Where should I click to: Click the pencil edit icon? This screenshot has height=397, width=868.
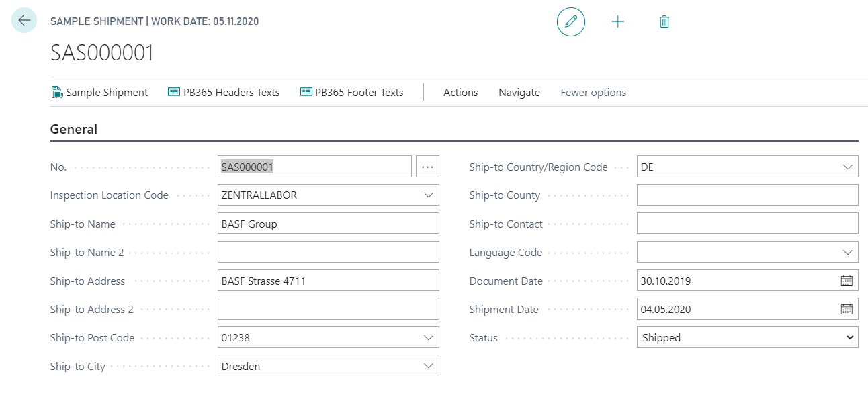[571, 21]
